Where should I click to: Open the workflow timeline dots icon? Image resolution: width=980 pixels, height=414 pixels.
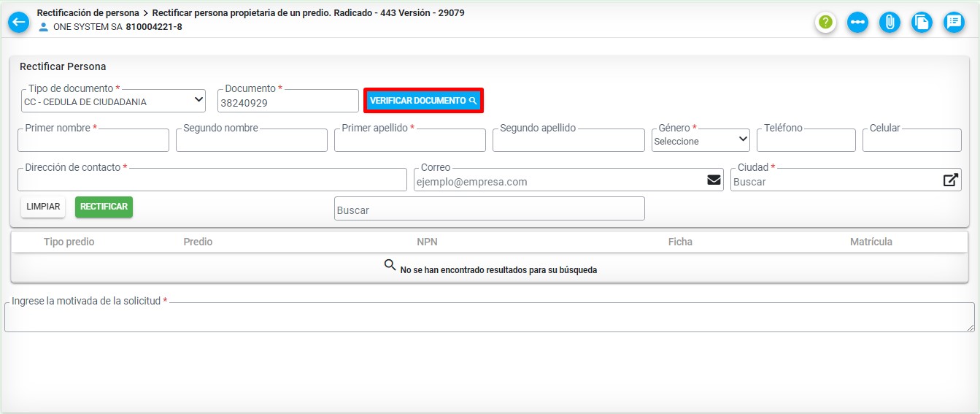[857, 23]
